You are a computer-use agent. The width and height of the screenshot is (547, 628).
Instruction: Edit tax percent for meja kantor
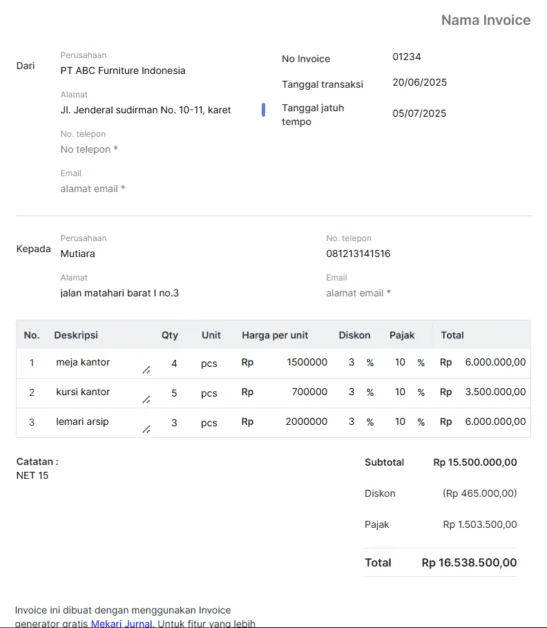(400, 362)
